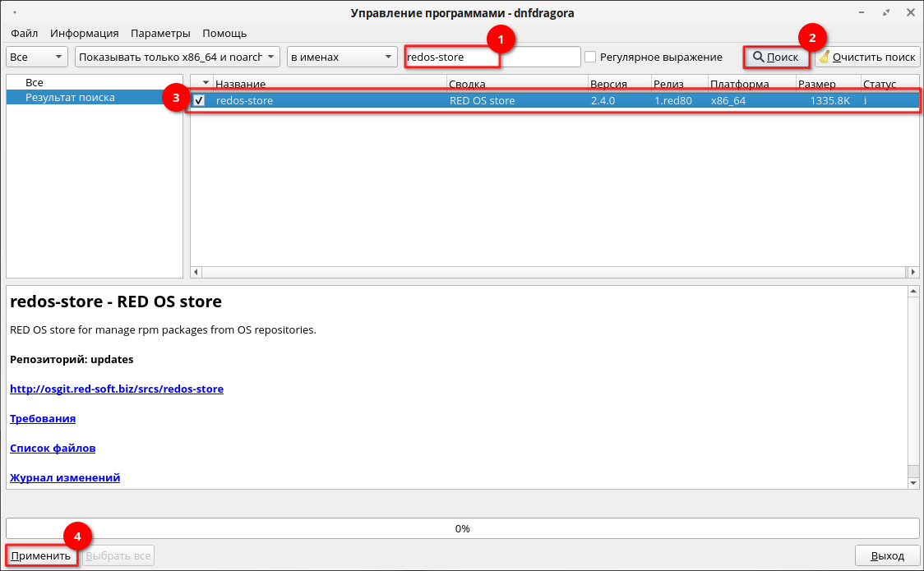The image size is (924, 571).
Task: Click the package list's scroll left arrow
Action: pyautogui.click(x=196, y=272)
